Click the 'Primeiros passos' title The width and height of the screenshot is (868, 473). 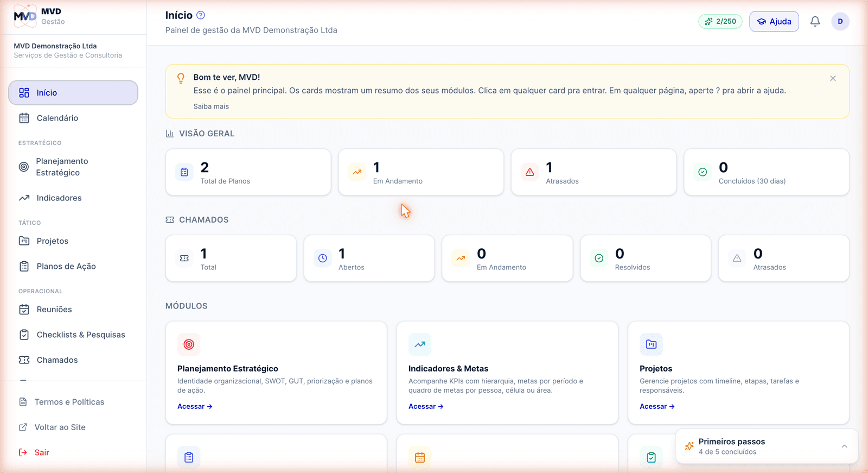[x=732, y=442]
